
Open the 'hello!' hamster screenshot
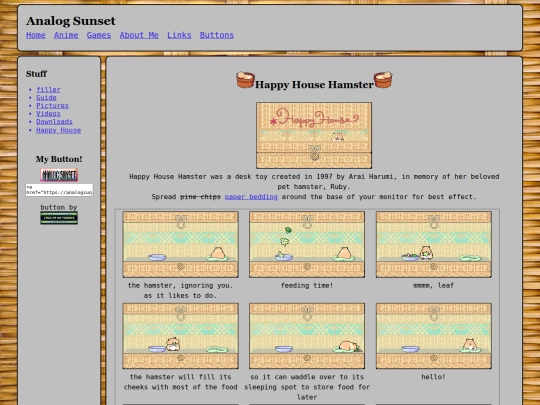[x=434, y=336]
